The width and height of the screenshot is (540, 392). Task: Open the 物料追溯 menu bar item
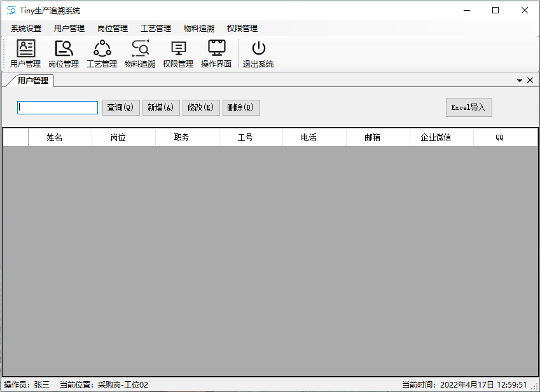click(199, 29)
